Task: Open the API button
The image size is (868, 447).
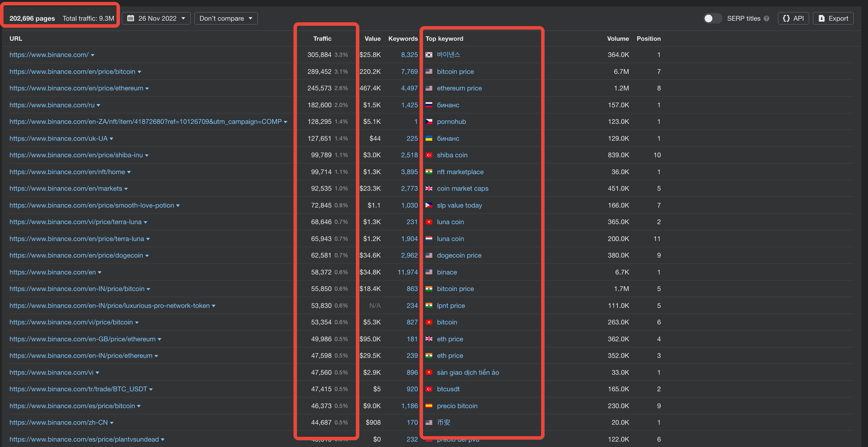Action: (x=793, y=18)
